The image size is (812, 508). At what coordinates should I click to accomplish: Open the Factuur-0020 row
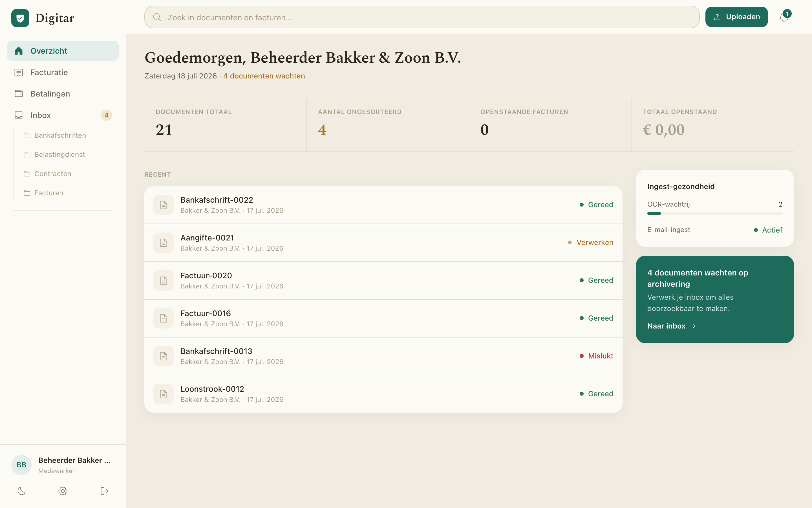pos(383,281)
